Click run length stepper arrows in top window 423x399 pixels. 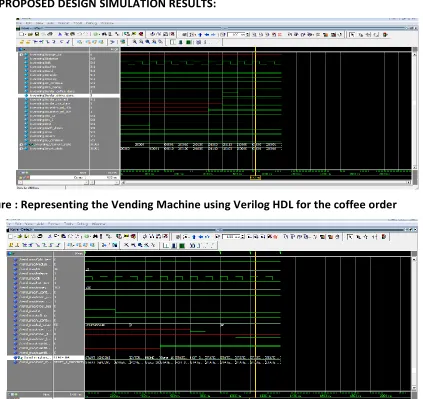248,34
